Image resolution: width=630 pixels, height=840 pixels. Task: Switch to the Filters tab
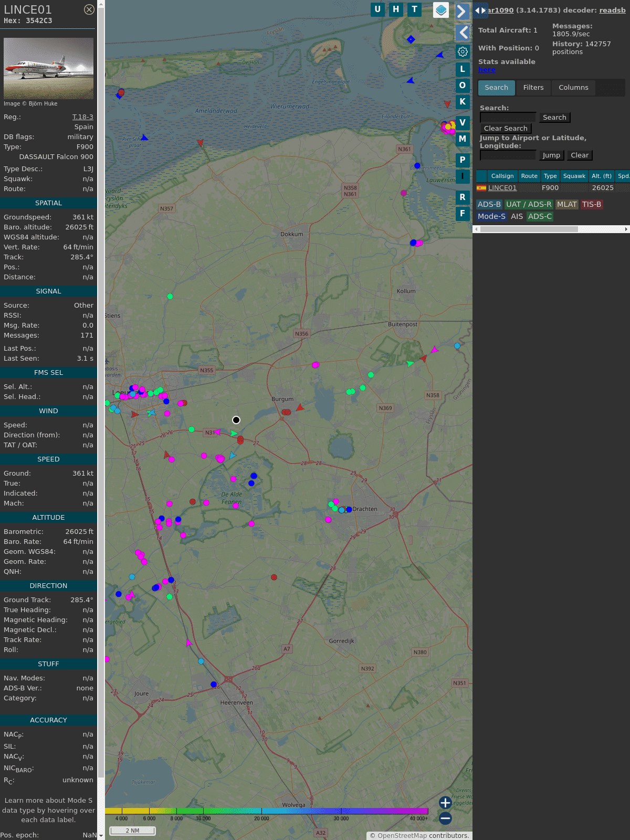click(x=533, y=88)
